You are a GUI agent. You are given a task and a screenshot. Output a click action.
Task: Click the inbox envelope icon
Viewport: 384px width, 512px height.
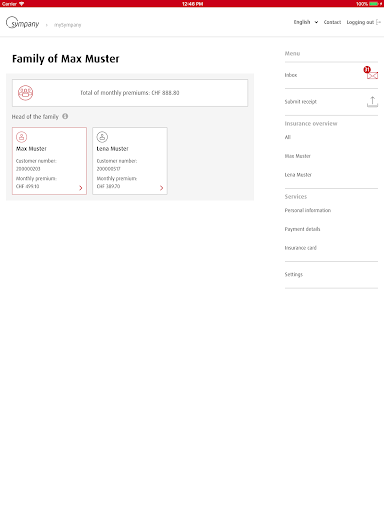coord(373,76)
